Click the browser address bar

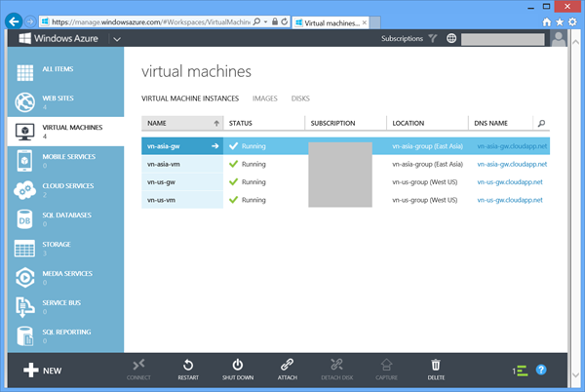[x=146, y=20]
